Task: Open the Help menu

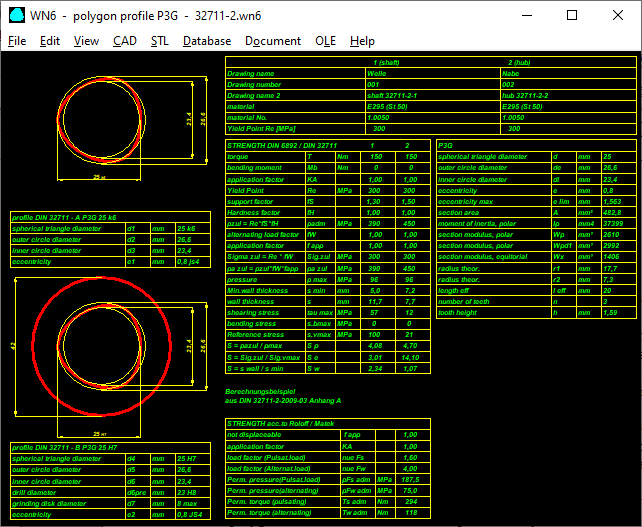Action: pos(362,41)
